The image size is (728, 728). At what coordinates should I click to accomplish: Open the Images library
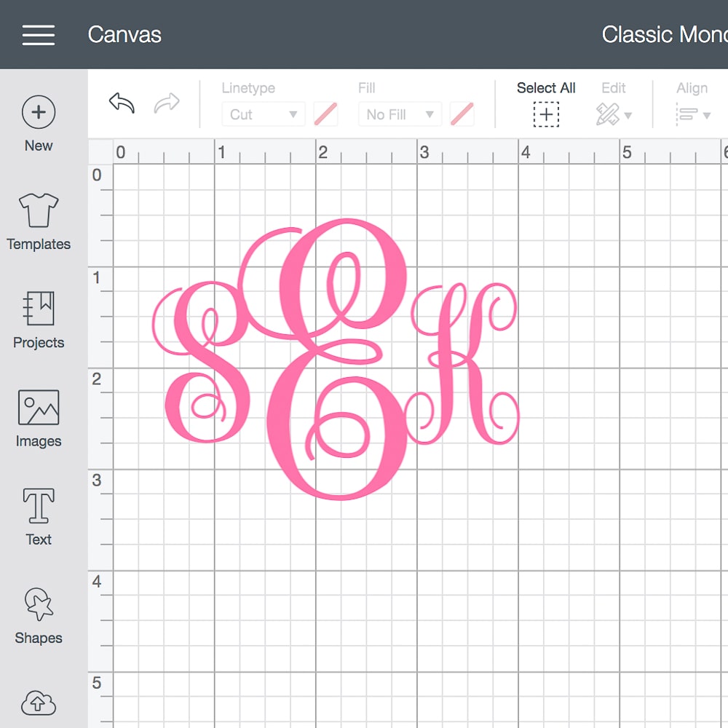click(x=39, y=408)
